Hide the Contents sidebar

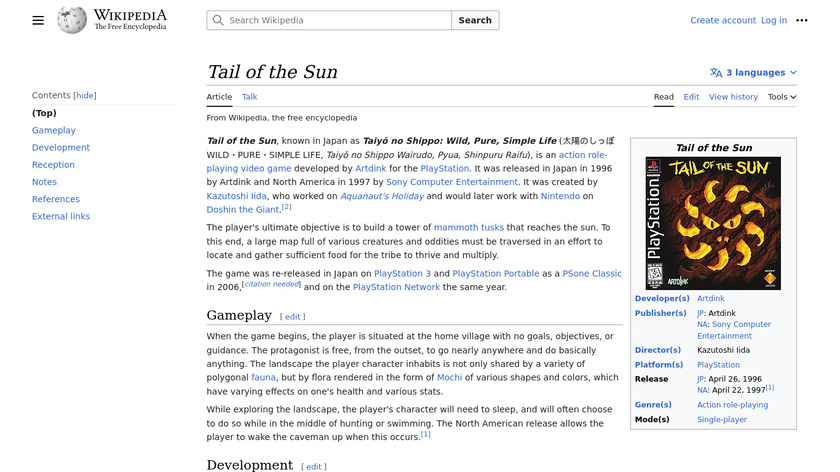(85, 95)
